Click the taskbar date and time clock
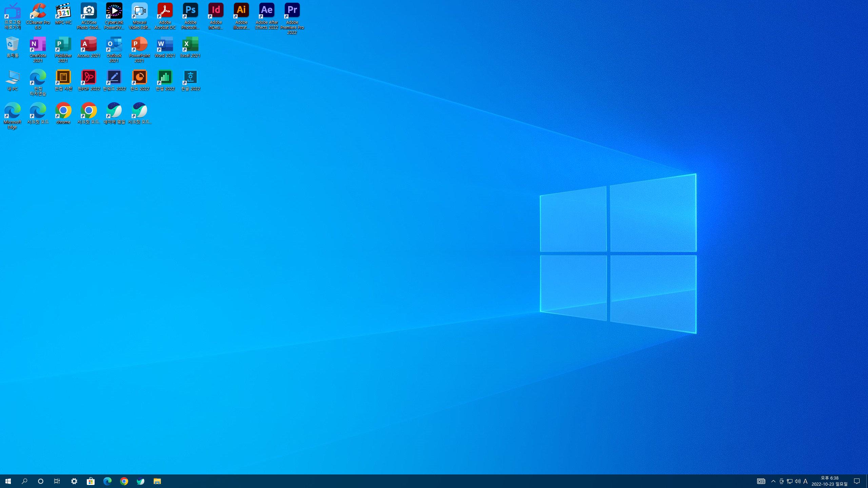 (x=829, y=481)
